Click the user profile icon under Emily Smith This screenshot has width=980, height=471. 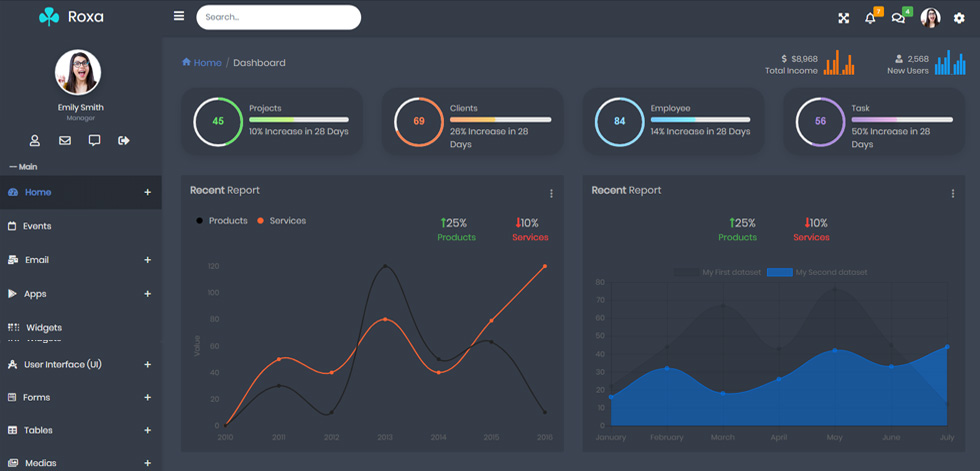(35, 141)
